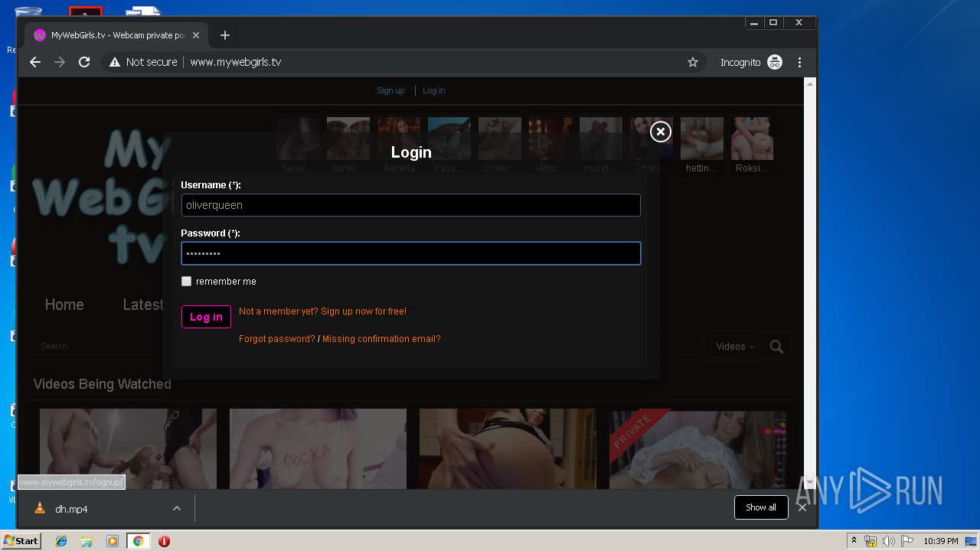Click Log in link at page top

(x=433, y=90)
